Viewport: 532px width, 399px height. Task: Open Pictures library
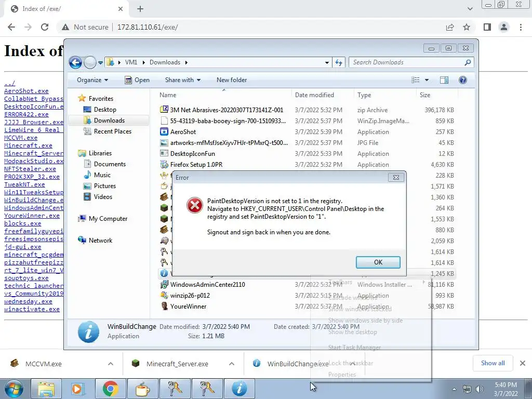(x=105, y=186)
